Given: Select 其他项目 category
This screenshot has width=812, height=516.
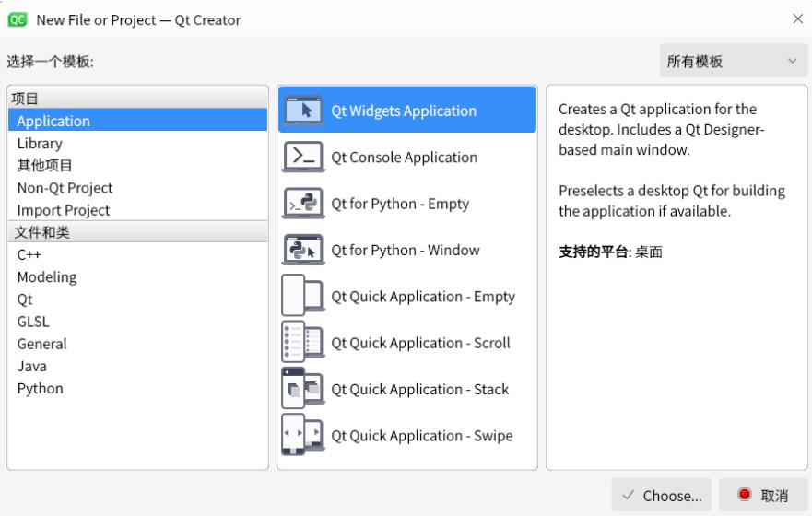Looking at the screenshot, I should coord(44,166).
